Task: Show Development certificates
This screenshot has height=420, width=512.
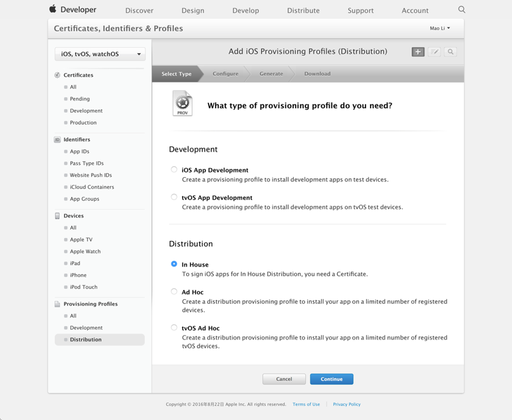Action: 86,111
